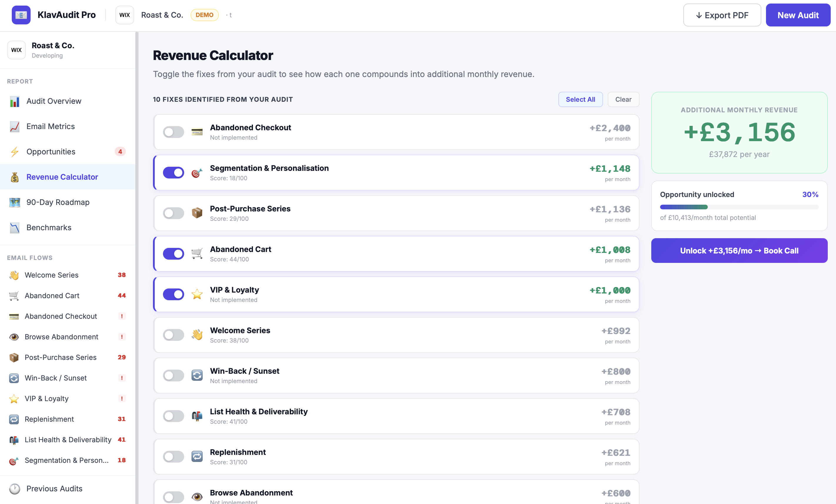Click the Score: 44/100 Abandoned Cart text
836x504 pixels.
click(x=229, y=259)
